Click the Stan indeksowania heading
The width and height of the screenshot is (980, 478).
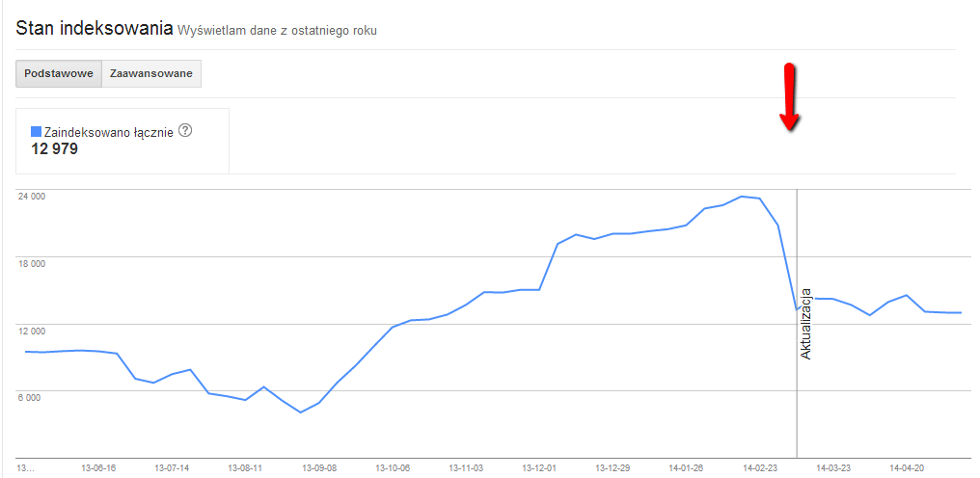pyautogui.click(x=93, y=27)
